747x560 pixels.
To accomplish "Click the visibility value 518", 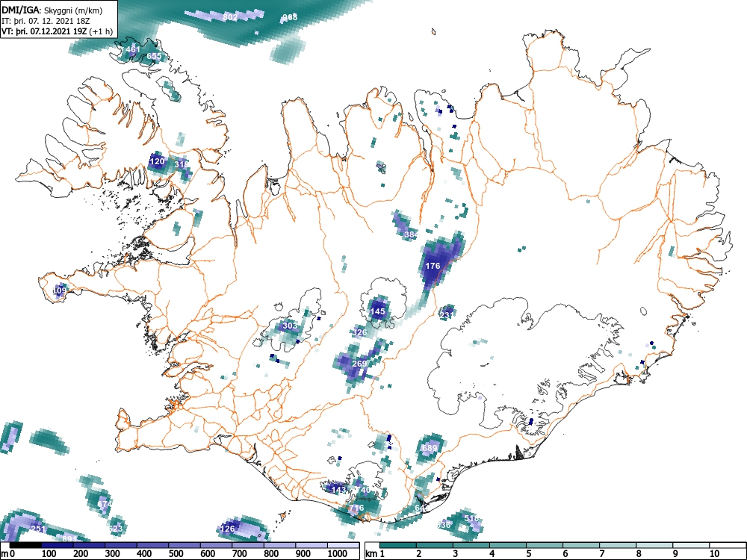I will pyautogui.click(x=471, y=518).
